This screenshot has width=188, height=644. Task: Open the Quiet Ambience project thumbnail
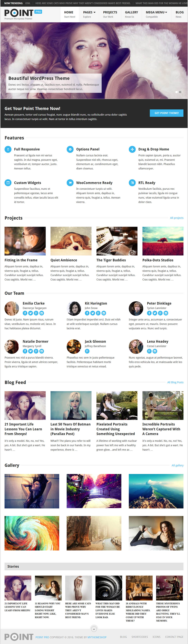point(71,241)
